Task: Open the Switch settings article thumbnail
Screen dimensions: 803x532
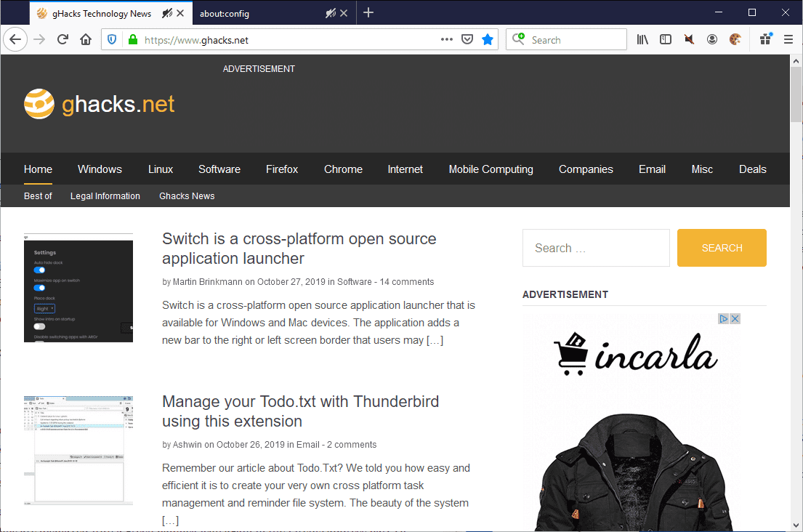Action: point(78,288)
